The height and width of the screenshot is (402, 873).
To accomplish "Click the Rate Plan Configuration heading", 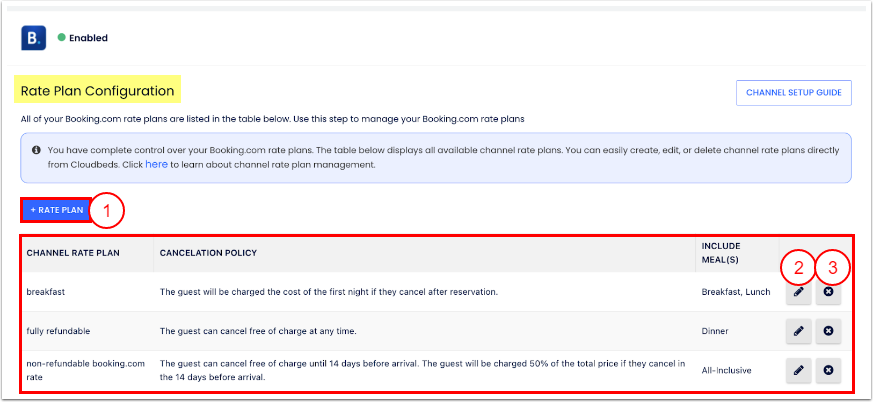I will pyautogui.click(x=98, y=91).
